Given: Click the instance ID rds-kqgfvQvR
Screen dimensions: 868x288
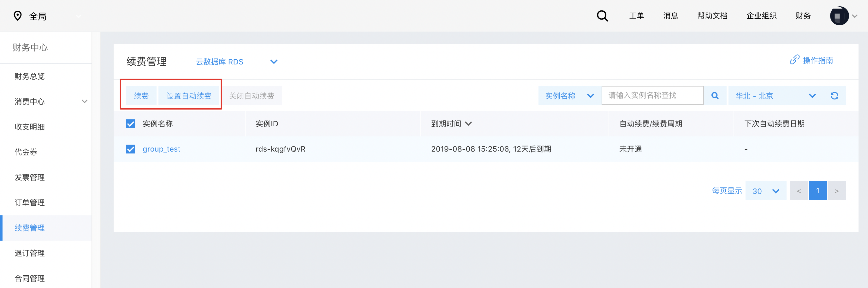Looking at the screenshot, I should tap(280, 149).
